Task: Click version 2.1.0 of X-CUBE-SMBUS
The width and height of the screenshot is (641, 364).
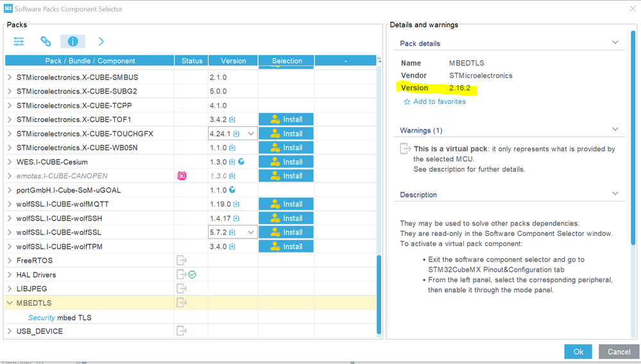Action: point(218,77)
